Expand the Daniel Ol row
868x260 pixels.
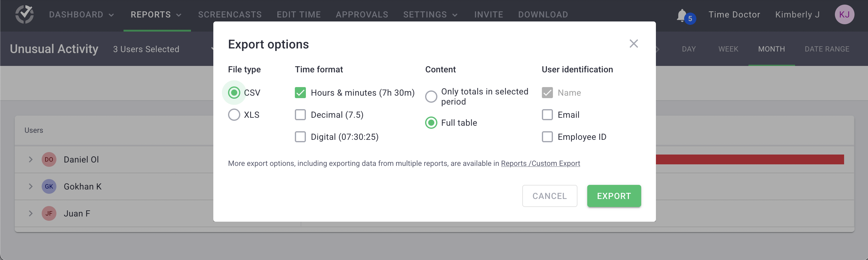pyautogui.click(x=31, y=159)
